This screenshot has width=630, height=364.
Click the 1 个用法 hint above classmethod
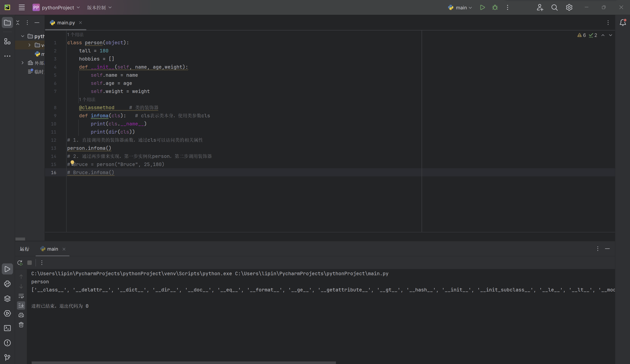tap(87, 99)
